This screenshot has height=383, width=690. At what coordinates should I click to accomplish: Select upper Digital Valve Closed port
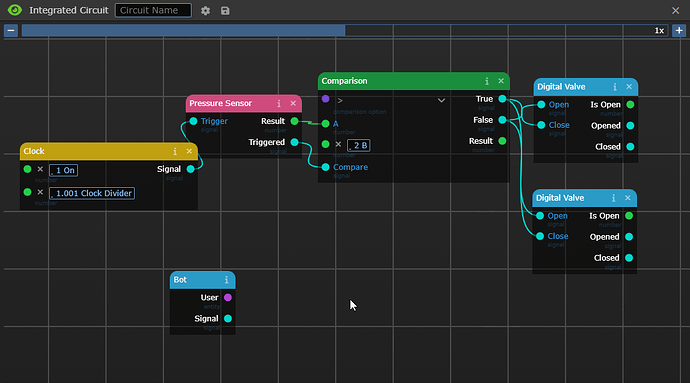tap(630, 147)
